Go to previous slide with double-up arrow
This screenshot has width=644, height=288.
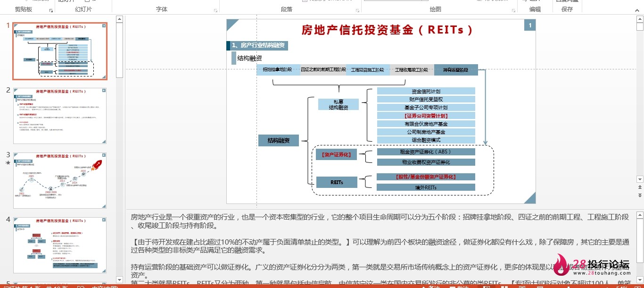point(640,188)
